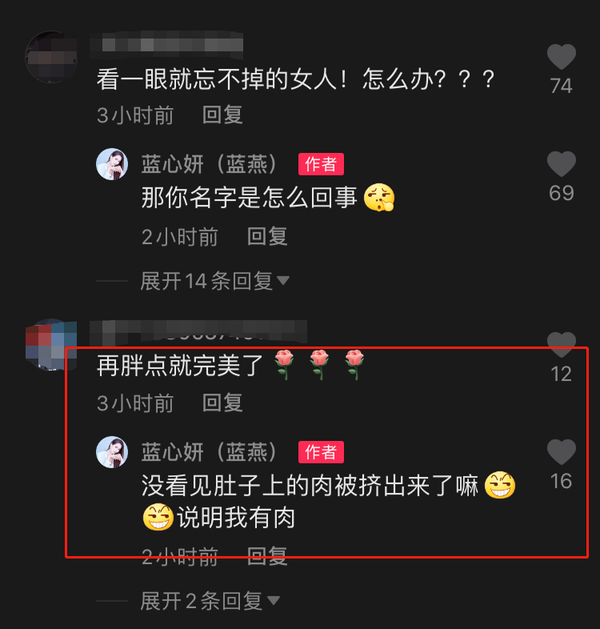
Task: Open 蓝心妍 avatar in second reply
Action: point(112,452)
